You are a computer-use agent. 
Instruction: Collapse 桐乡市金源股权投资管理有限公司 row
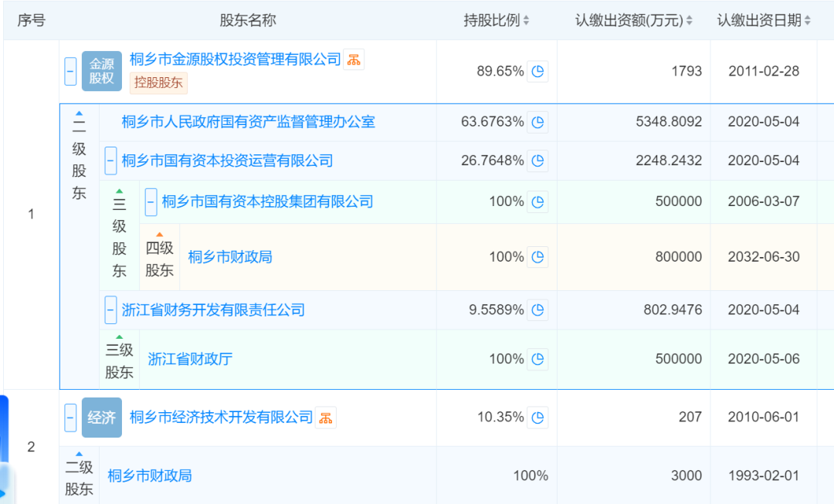coord(70,71)
